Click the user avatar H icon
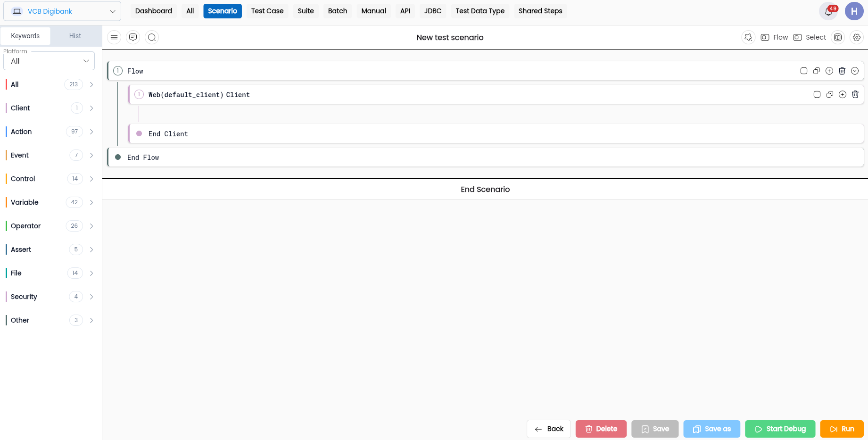868x440 pixels. point(854,11)
